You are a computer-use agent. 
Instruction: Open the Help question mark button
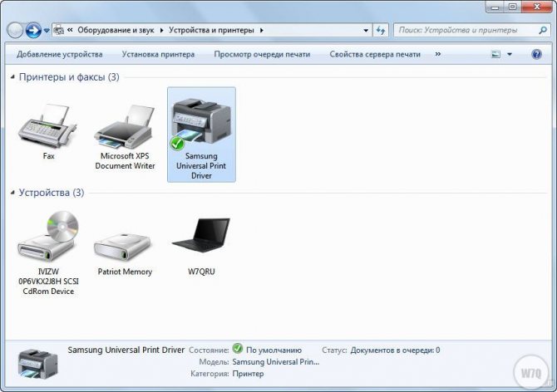click(536, 54)
